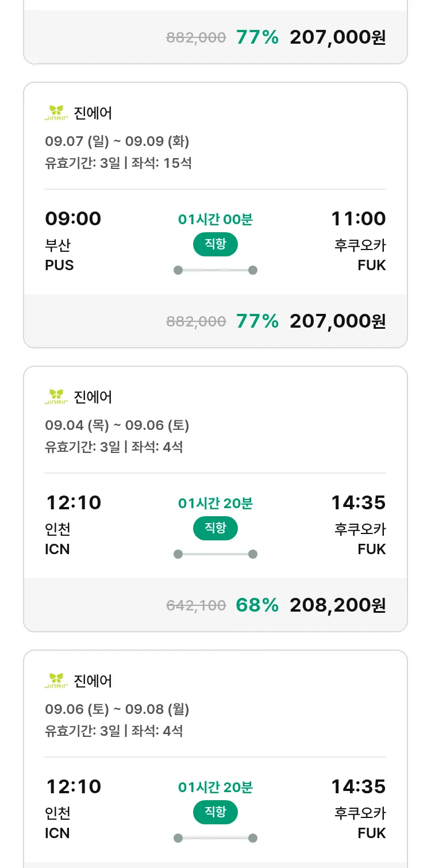Tap the 68% discount rate label
Image resolution: width=431 pixels, height=868 pixels.
click(x=257, y=605)
